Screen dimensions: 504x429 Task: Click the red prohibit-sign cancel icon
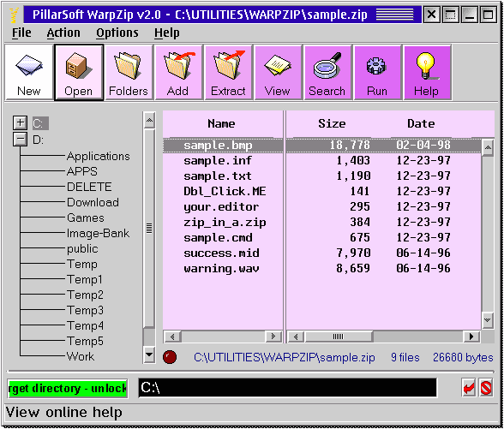coord(486,388)
